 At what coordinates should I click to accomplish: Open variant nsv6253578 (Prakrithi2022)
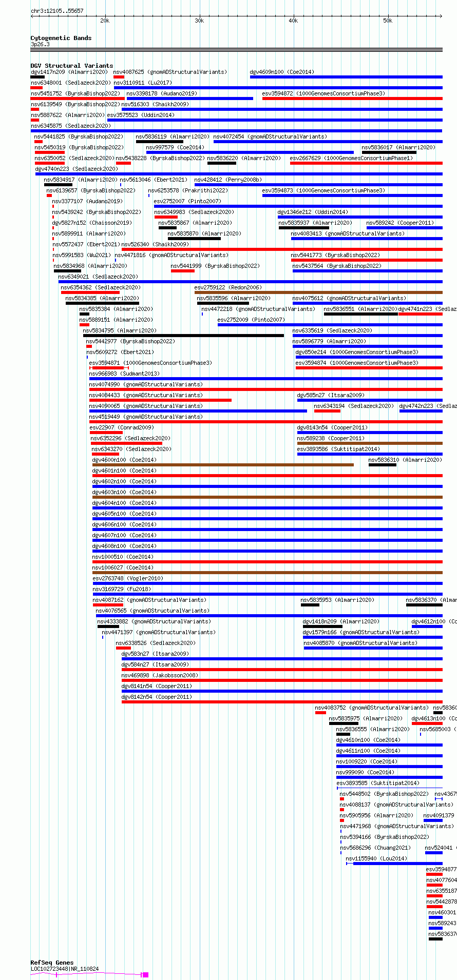tap(187, 190)
